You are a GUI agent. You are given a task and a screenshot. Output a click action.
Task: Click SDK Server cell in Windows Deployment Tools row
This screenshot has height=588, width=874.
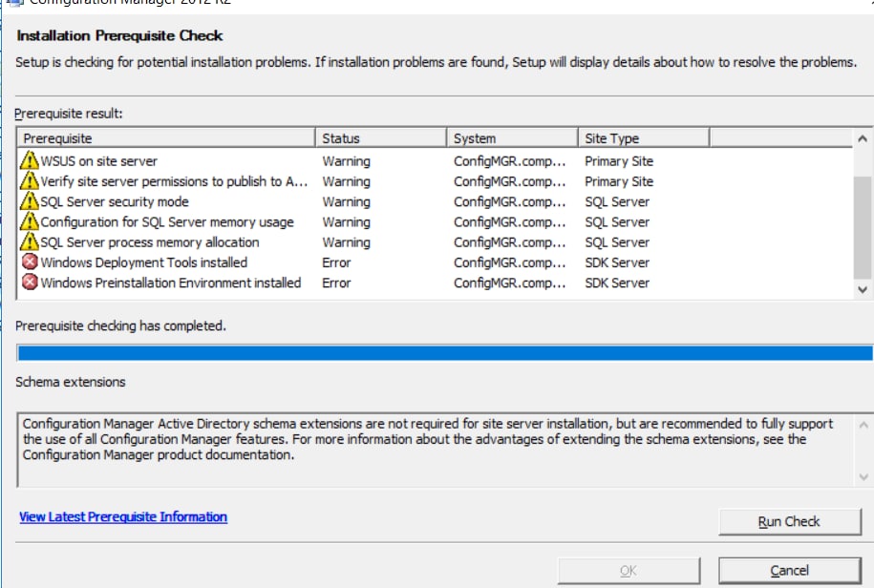click(x=617, y=262)
